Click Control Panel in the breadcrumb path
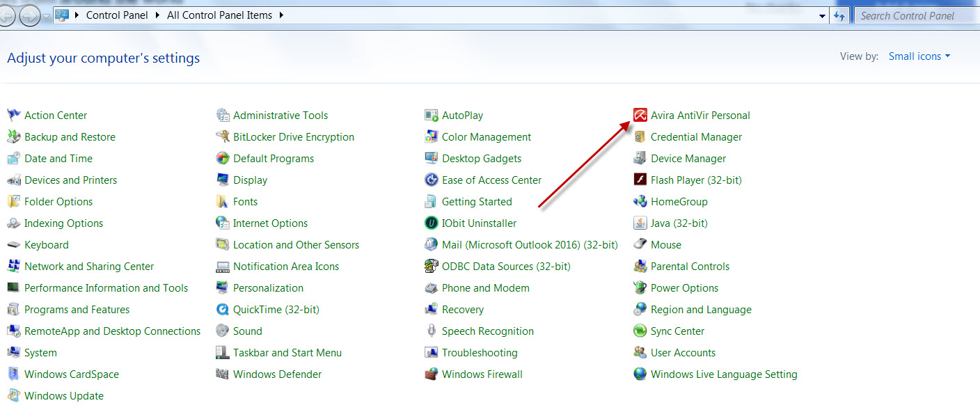This screenshot has height=419, width=980. pos(117,15)
